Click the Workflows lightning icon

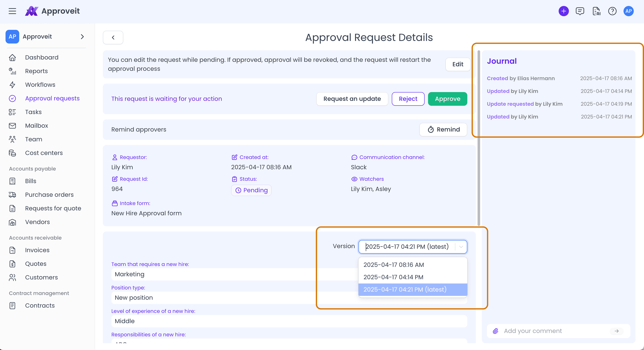[12, 85]
